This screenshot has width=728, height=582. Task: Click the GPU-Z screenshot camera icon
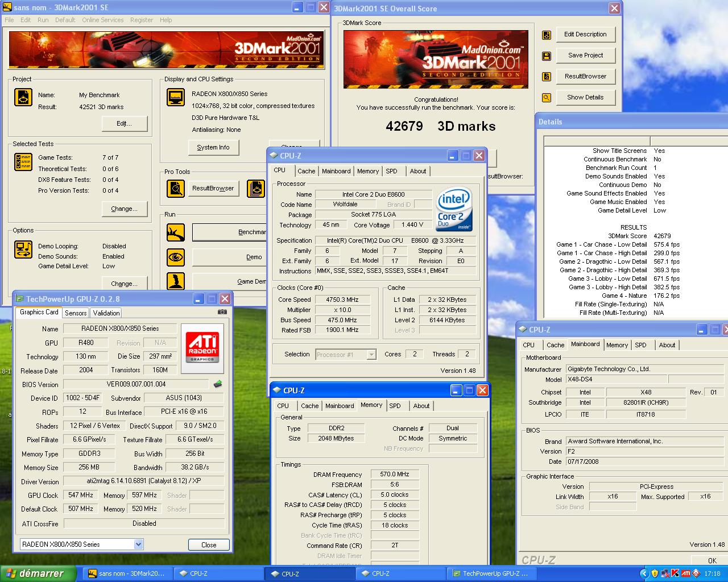coord(222,312)
